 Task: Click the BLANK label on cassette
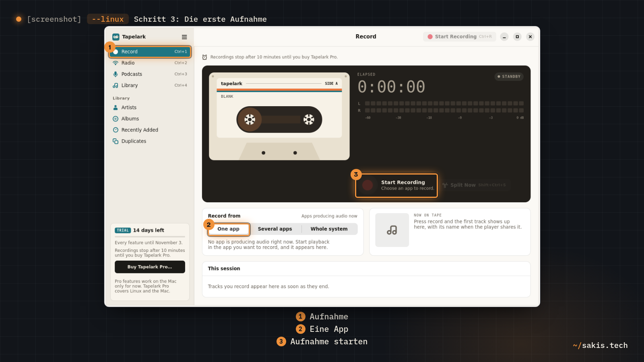point(227,97)
